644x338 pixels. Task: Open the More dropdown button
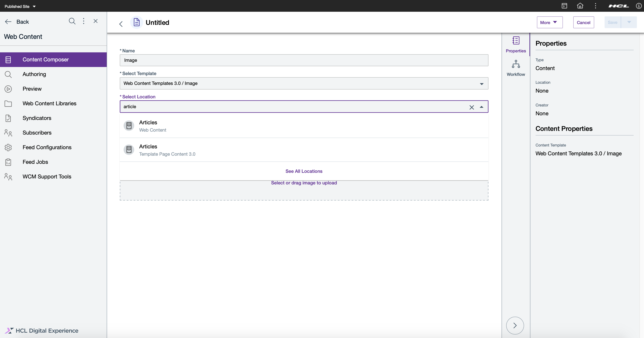tap(549, 22)
